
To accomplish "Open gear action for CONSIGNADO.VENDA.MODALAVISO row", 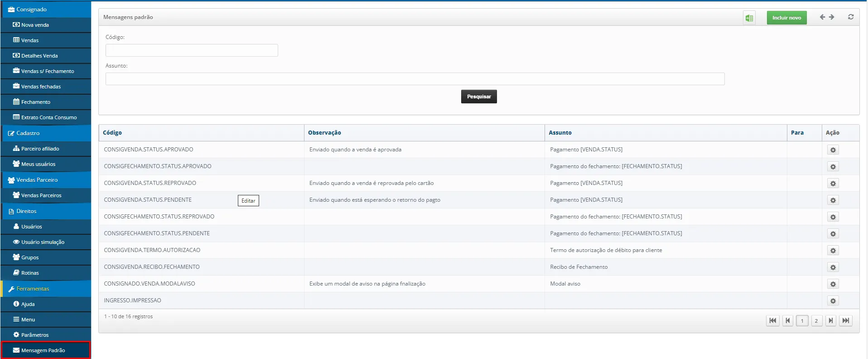I will pyautogui.click(x=833, y=284).
